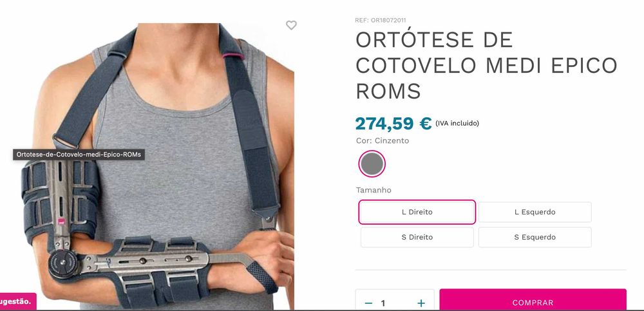This screenshot has height=311, width=644.
Task: Focus the quantity input field showing 1
Action: tap(394, 303)
